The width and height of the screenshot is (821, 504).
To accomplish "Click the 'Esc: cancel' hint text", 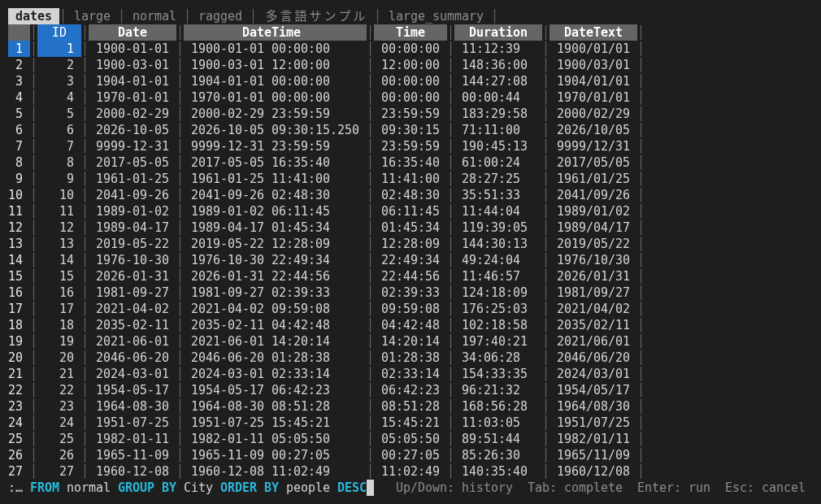I will pos(765,488).
